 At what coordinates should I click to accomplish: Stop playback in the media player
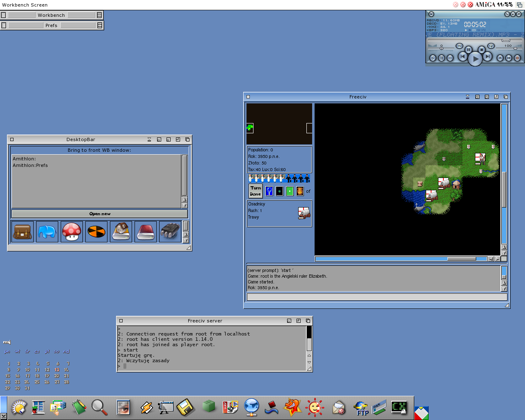(x=482, y=50)
